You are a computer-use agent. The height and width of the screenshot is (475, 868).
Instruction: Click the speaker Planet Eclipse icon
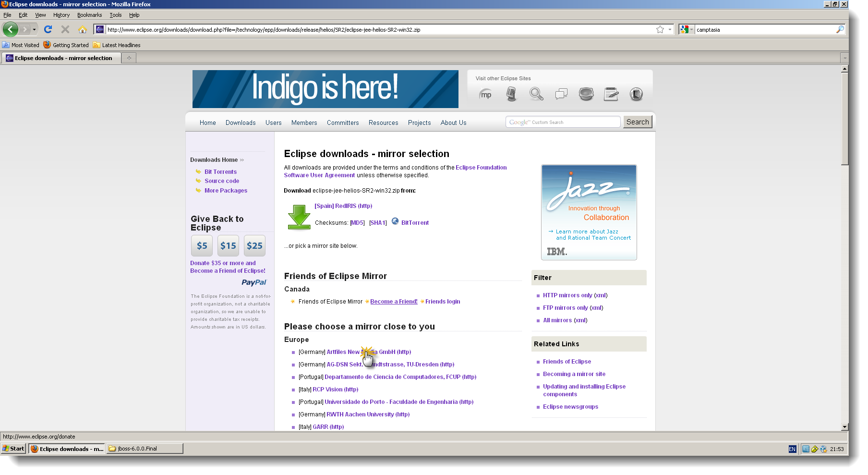point(586,94)
